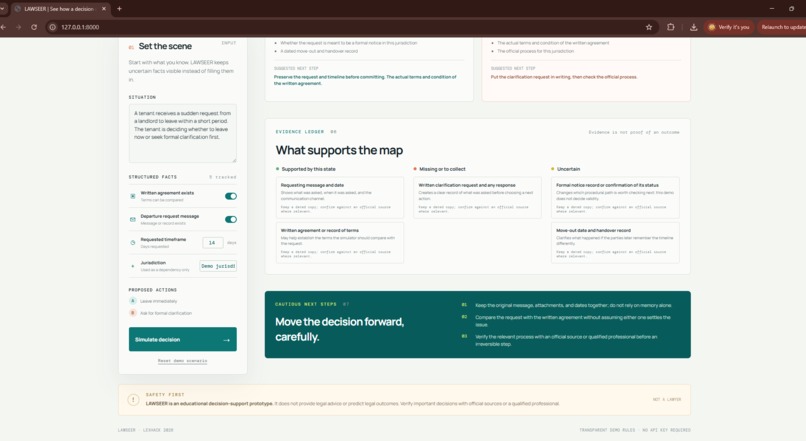Click the 127.0.0.1:8000 address bar
The height and width of the screenshot is (441, 806).
click(x=350, y=27)
